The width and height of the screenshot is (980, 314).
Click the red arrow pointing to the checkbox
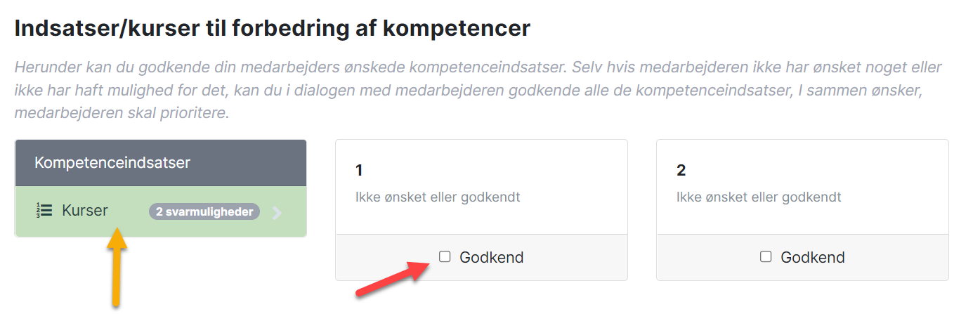point(393,277)
